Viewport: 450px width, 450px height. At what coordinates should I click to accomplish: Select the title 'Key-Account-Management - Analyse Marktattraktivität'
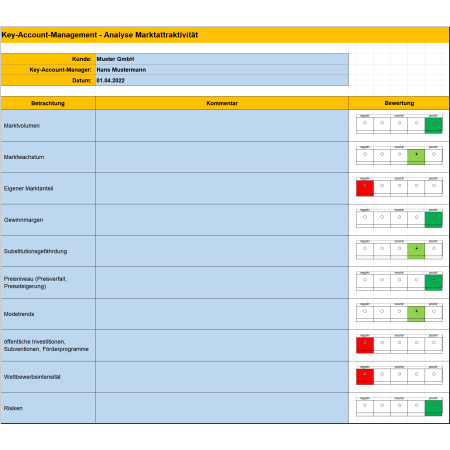click(100, 35)
